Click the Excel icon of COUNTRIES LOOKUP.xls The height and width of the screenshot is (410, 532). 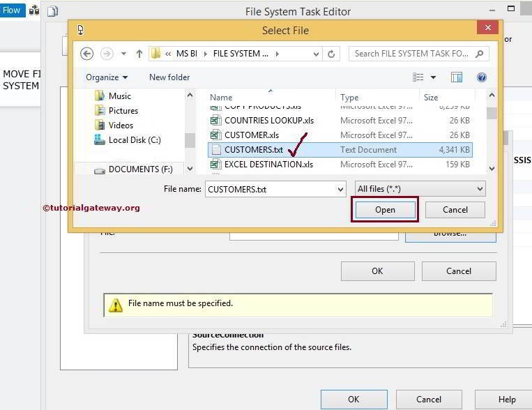click(x=215, y=121)
